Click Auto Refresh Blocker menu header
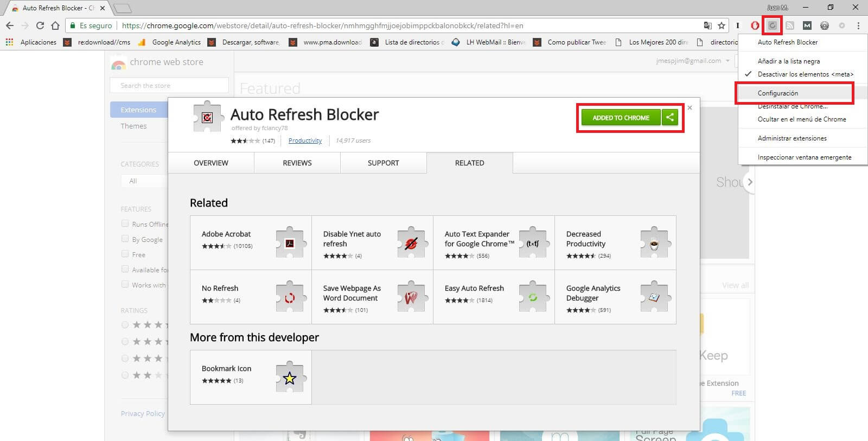 click(x=803, y=42)
